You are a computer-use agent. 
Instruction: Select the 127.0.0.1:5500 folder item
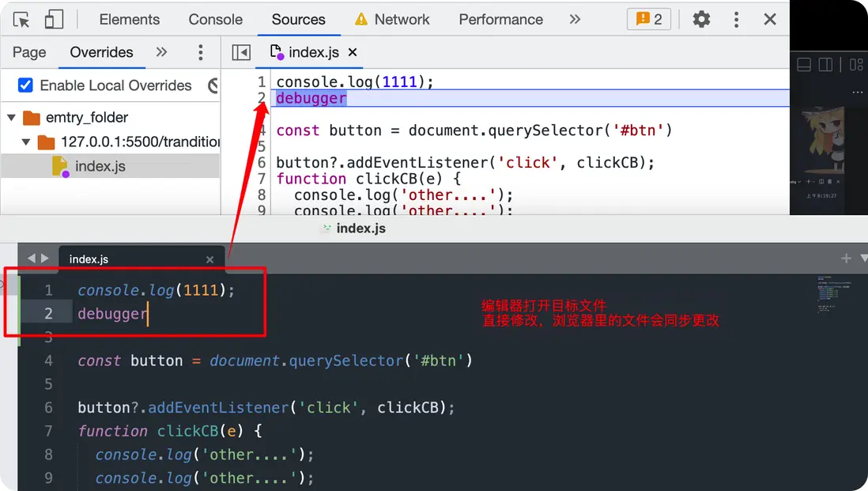(x=128, y=142)
